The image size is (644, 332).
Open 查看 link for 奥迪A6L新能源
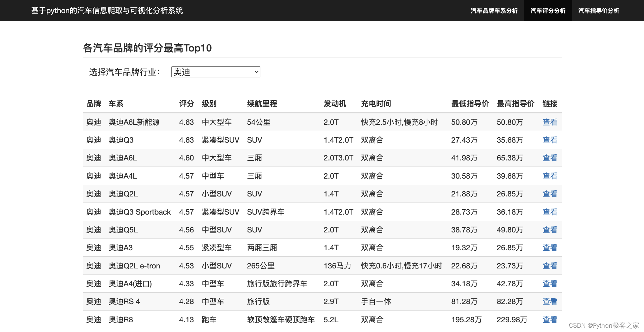[x=550, y=122]
